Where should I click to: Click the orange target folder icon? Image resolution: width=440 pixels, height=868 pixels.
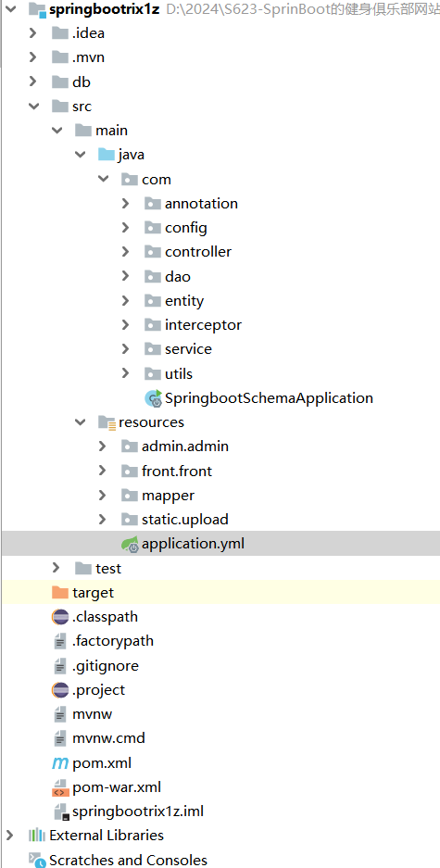point(60,592)
